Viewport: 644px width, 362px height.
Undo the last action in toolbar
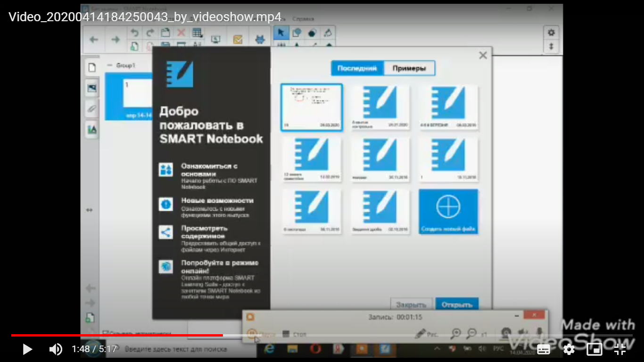point(134,33)
